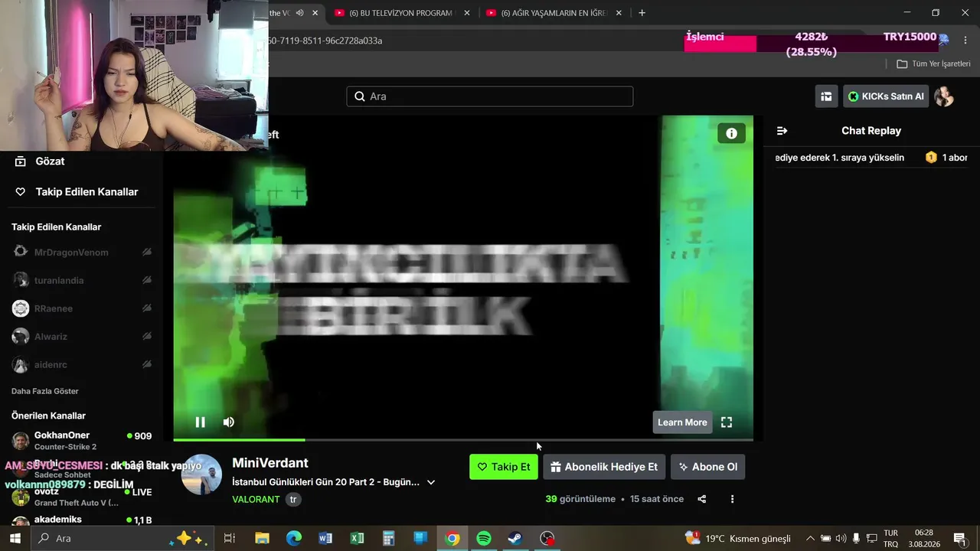Click the offline icon next to MrDragonVenom
The height and width of the screenshot is (551, 980).
coord(146,253)
